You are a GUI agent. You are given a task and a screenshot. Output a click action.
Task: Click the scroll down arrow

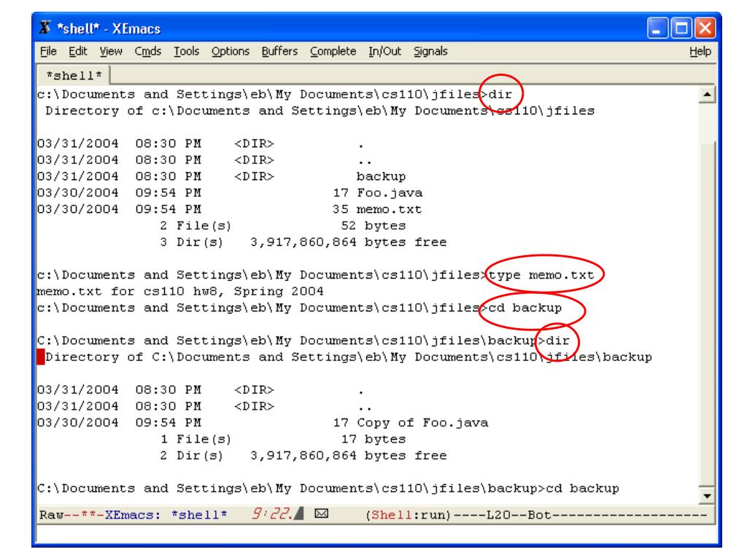[x=707, y=496]
